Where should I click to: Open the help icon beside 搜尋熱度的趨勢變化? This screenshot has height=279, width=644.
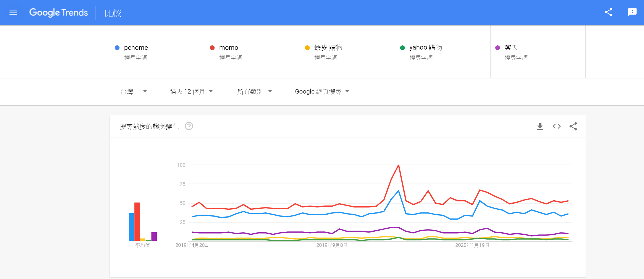pyautogui.click(x=189, y=126)
